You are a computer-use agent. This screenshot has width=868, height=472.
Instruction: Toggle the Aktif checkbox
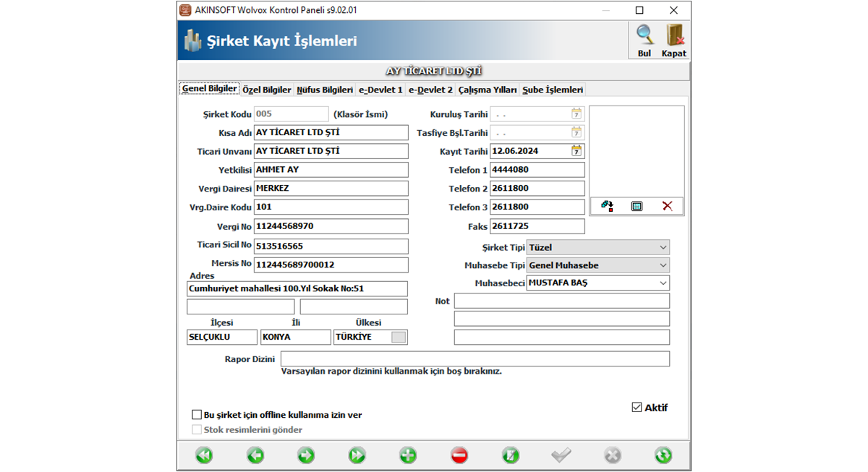(637, 408)
